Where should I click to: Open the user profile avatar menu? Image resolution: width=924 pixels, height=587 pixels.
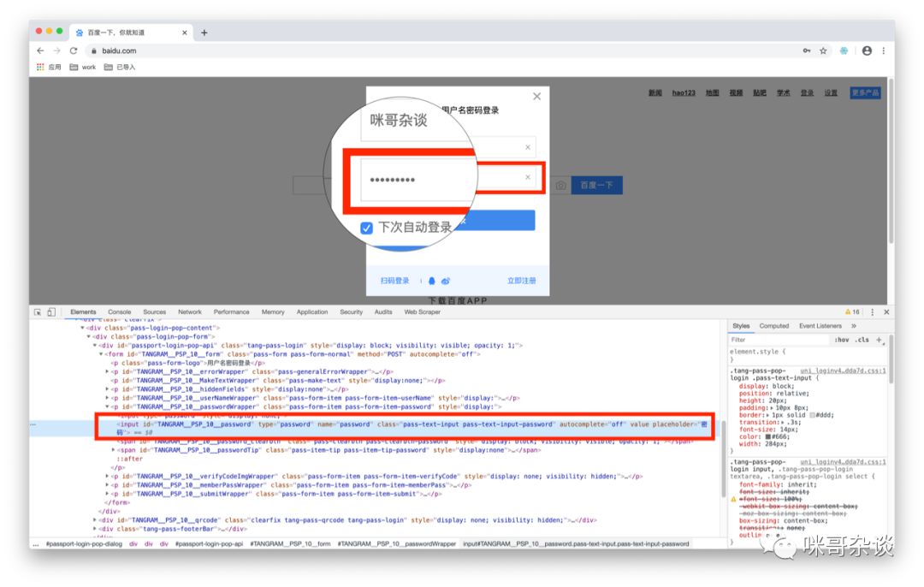pyautogui.click(x=867, y=50)
